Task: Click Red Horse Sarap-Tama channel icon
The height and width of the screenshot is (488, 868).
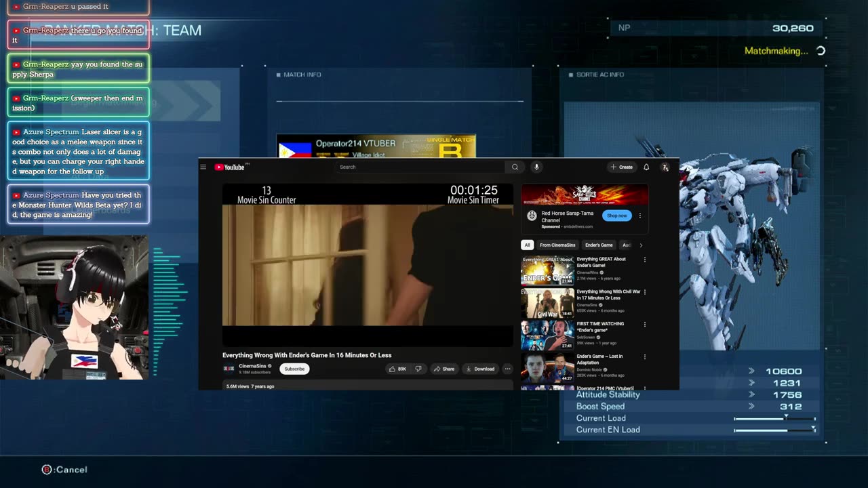Action: click(x=532, y=216)
